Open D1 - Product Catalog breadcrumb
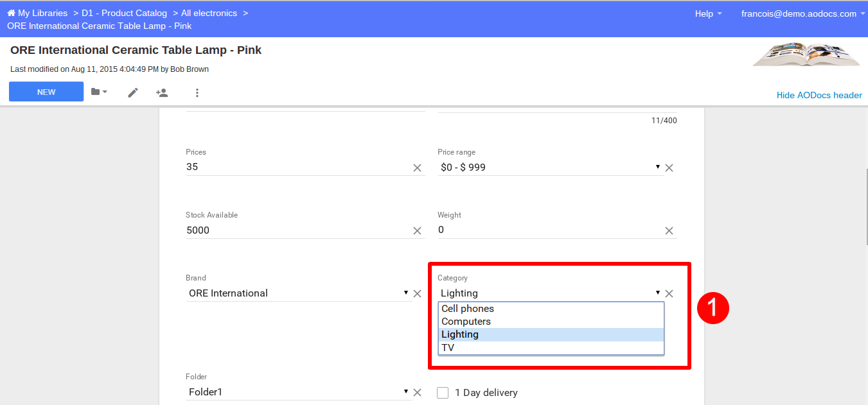 [x=124, y=13]
